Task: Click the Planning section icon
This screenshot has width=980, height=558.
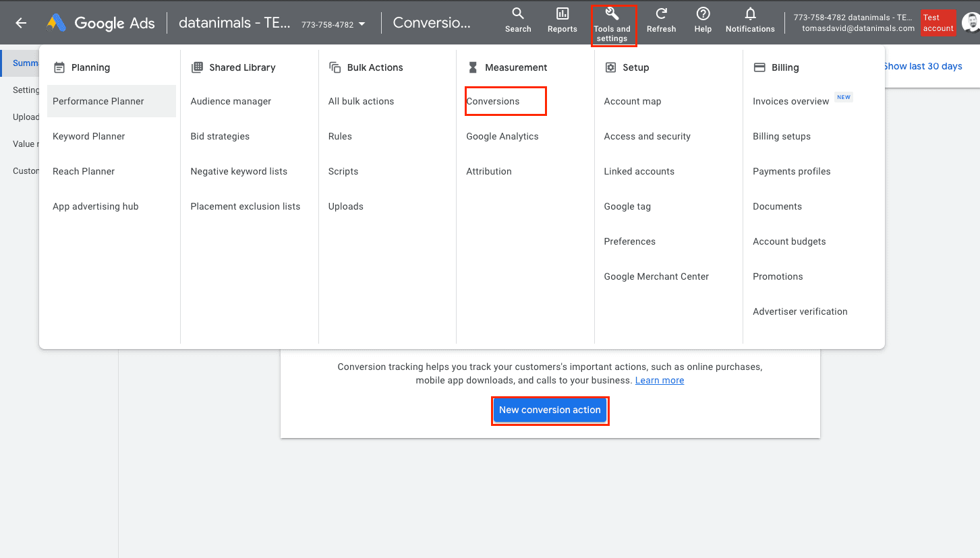Action: pyautogui.click(x=59, y=67)
